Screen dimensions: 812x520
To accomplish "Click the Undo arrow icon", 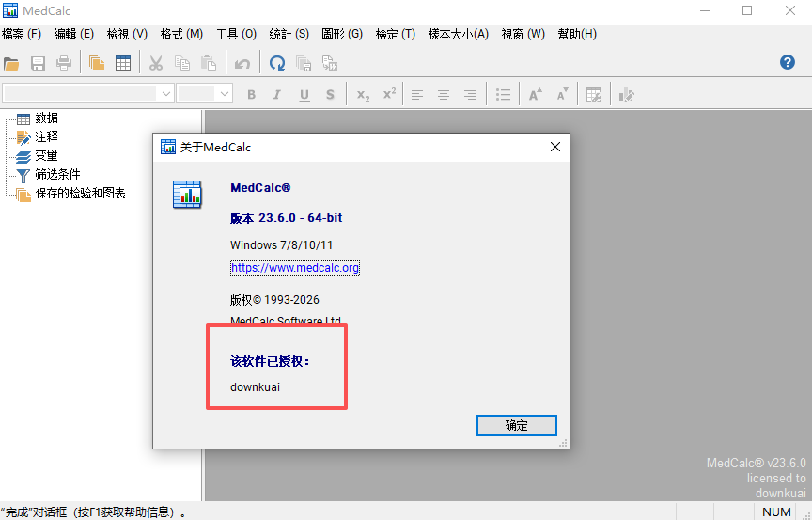I will pyautogui.click(x=242, y=64).
